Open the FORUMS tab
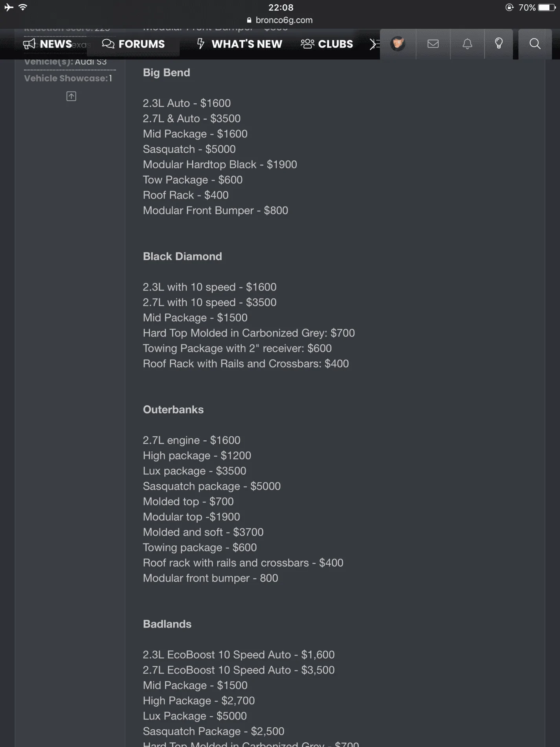 point(133,44)
